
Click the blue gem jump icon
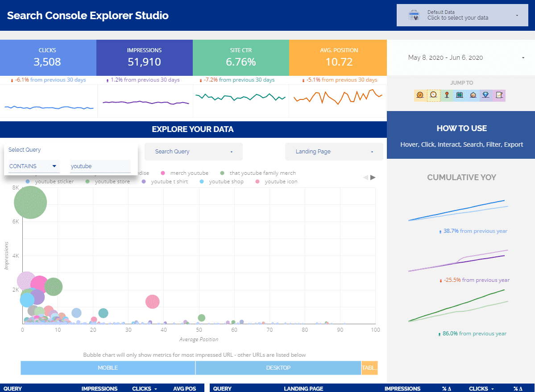486,95
